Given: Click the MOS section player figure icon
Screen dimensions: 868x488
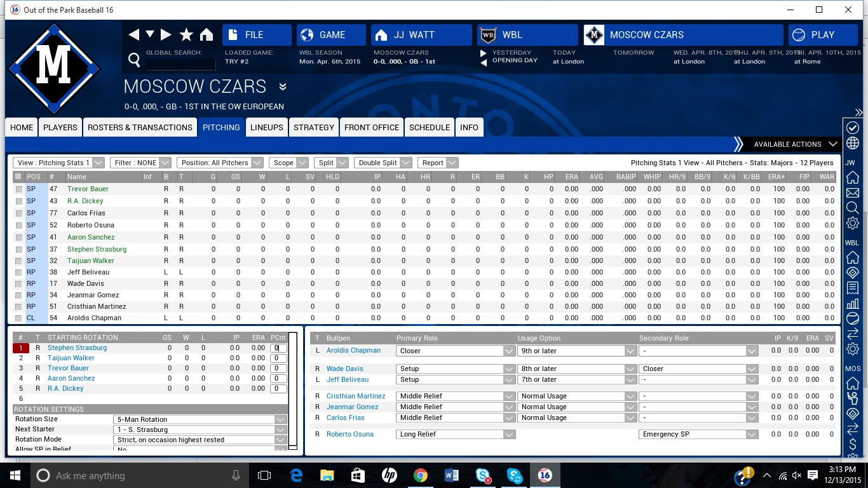Looking at the screenshot, I should click(853, 398).
